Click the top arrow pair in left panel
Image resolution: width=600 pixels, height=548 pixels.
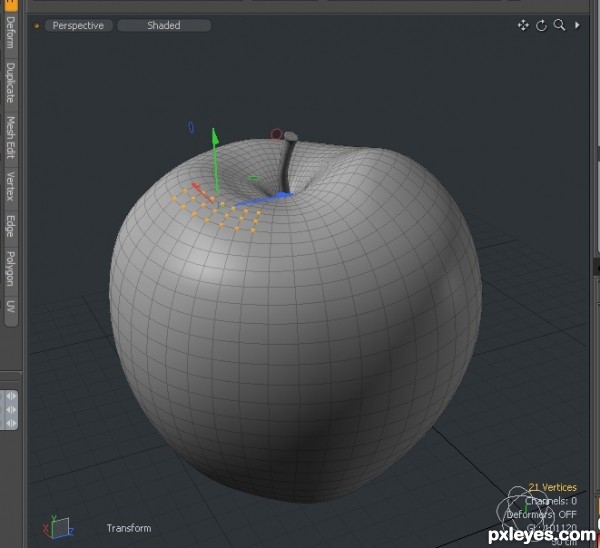click(x=11, y=396)
